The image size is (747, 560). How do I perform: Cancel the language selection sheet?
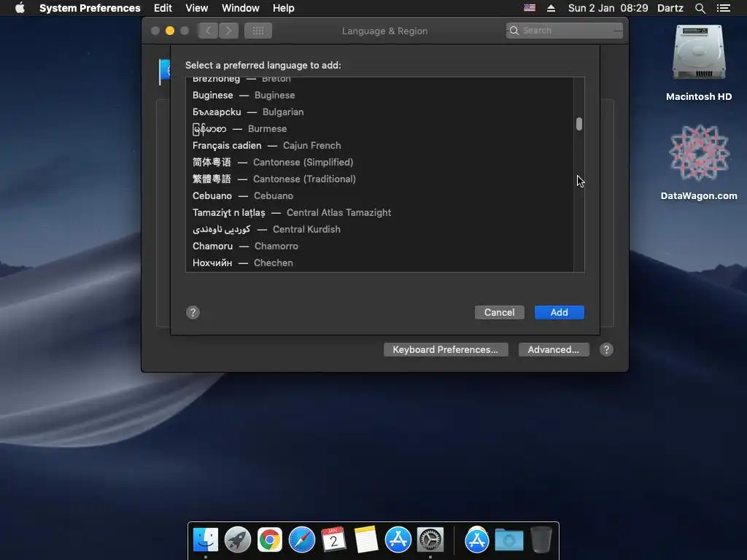(x=499, y=312)
